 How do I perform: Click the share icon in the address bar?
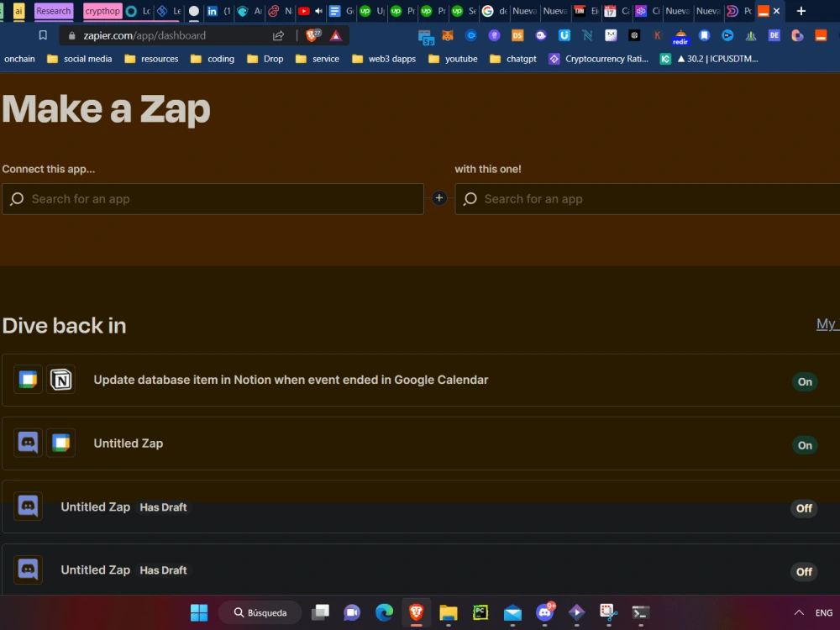tap(278, 36)
